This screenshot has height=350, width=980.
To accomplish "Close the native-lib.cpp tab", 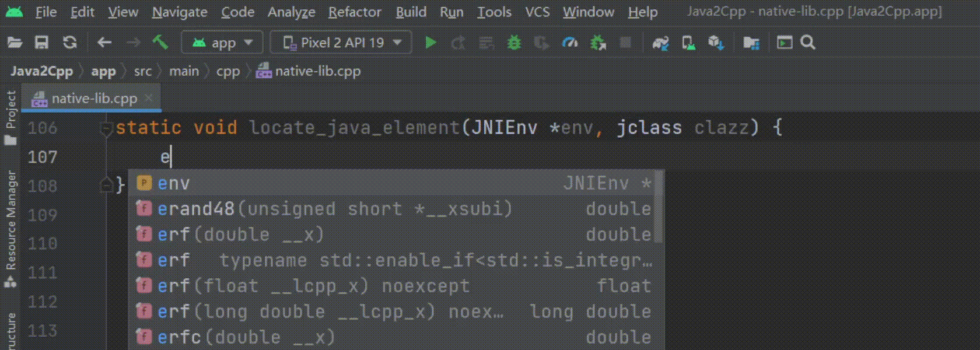I will (x=149, y=98).
